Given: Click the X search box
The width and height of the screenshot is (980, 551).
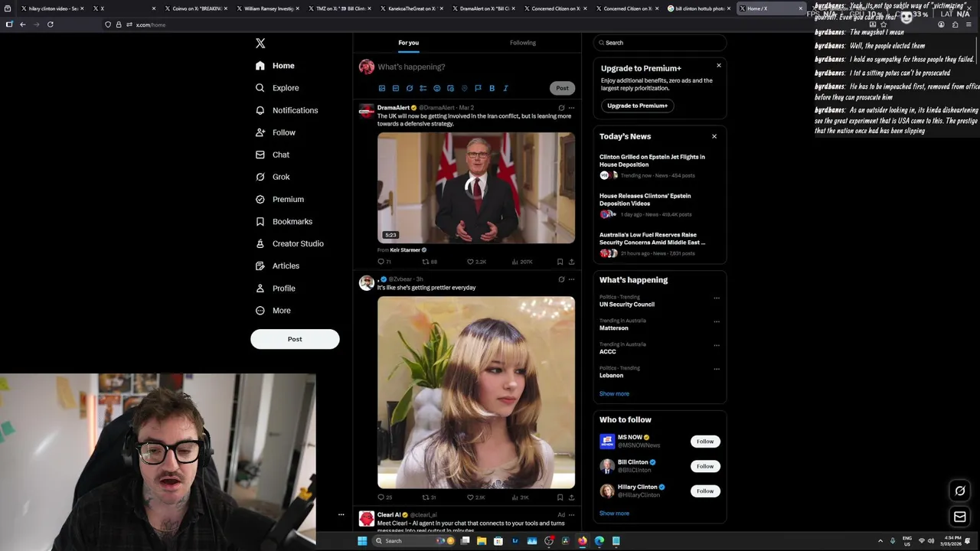Looking at the screenshot, I should 659,43.
